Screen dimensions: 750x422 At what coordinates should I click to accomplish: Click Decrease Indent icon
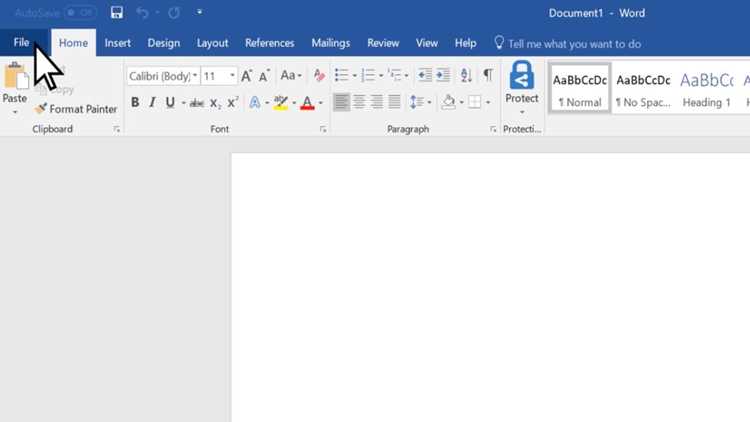425,75
